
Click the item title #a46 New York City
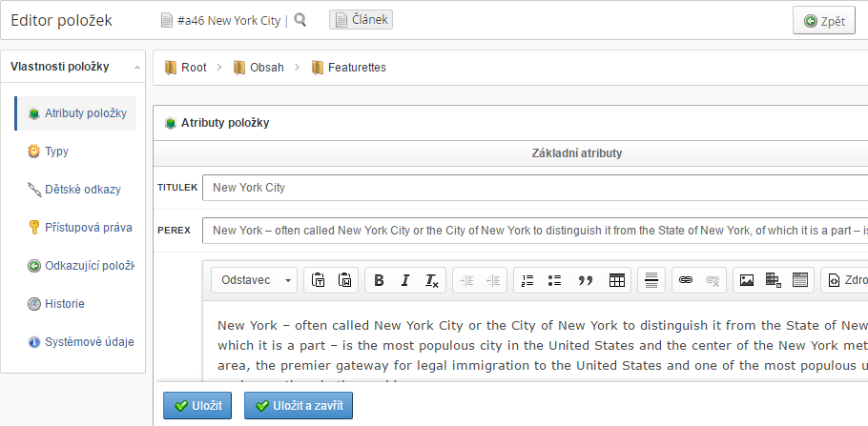[x=229, y=21]
